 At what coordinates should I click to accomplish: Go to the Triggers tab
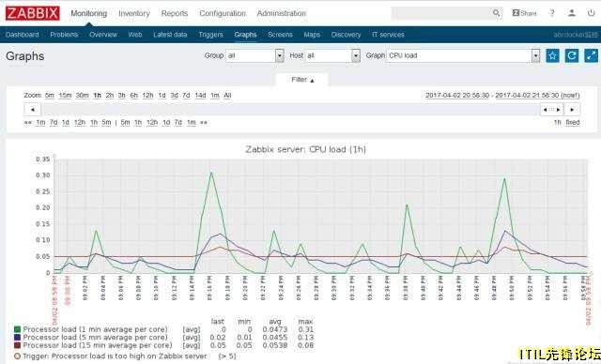click(210, 35)
